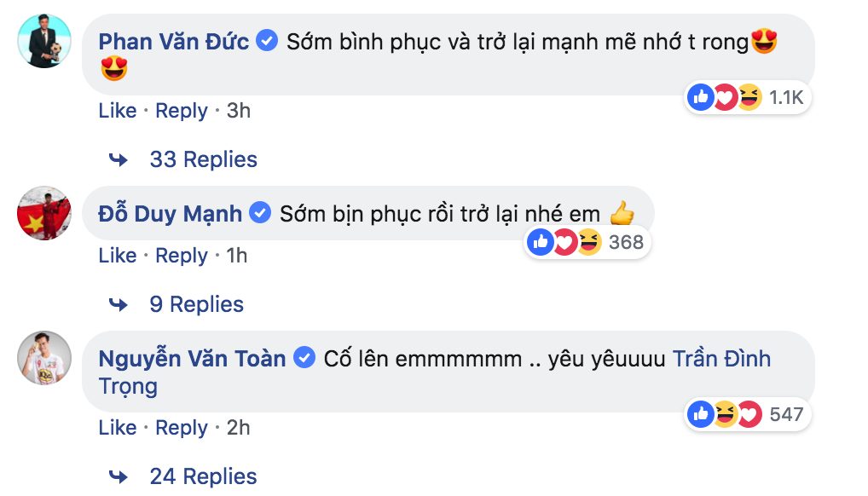This screenshot has width=868, height=496.
Task: Like Đỗ Duy Mạnh's comment
Action: [x=118, y=256]
